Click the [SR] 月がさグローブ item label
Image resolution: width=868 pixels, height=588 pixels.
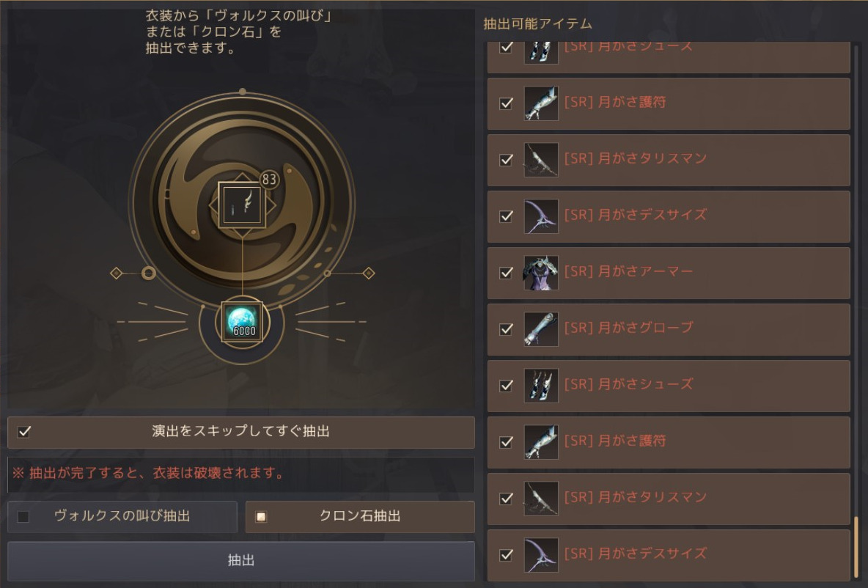pos(628,328)
